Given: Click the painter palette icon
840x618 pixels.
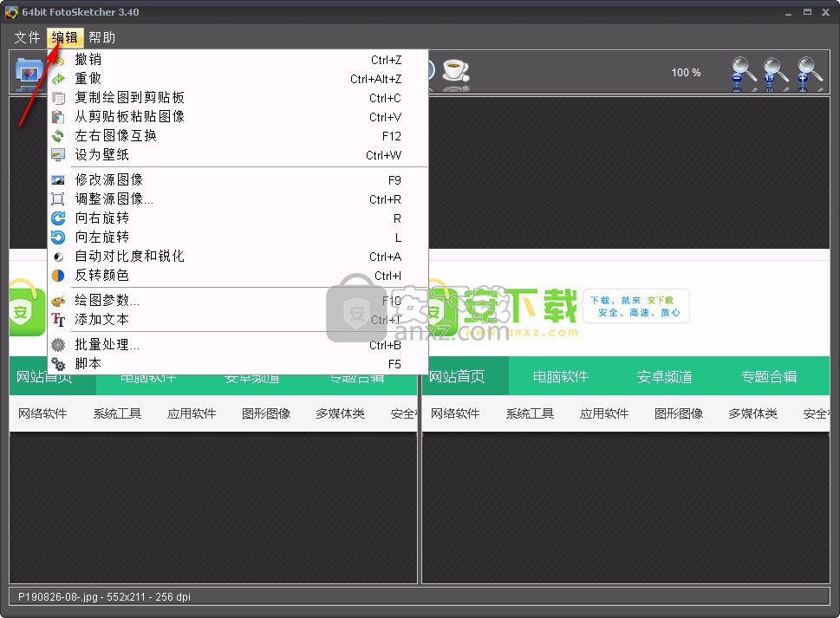Looking at the screenshot, I should 58,301.
